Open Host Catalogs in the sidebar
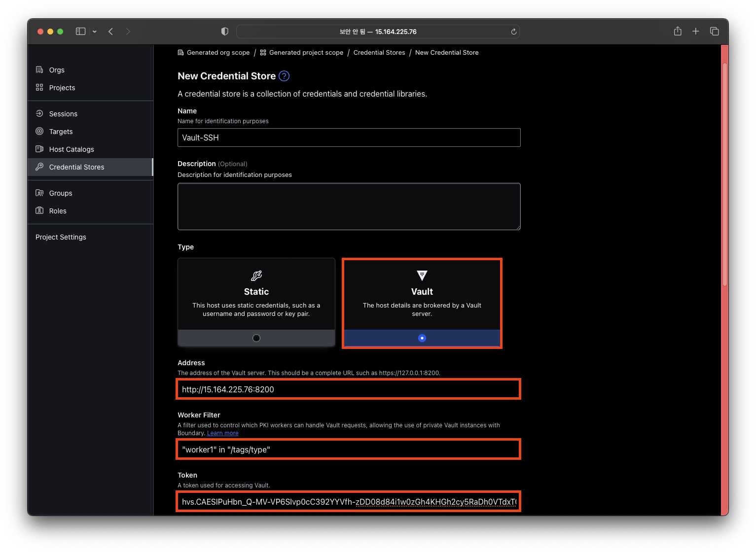The width and height of the screenshot is (756, 552). (x=90, y=149)
